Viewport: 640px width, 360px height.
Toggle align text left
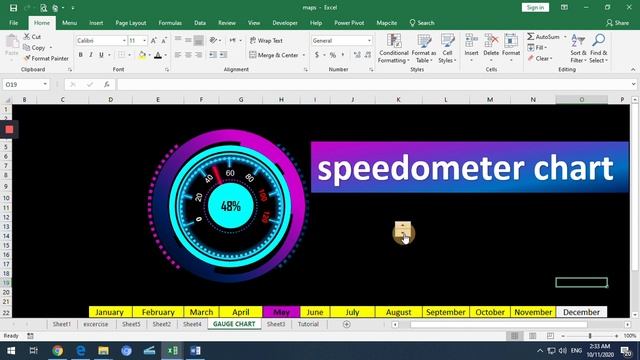coord(178,55)
